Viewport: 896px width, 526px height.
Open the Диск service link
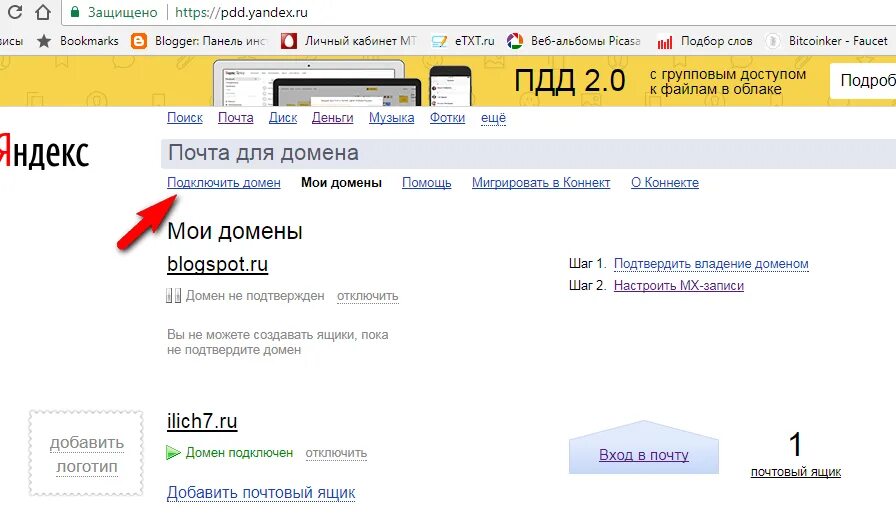[283, 118]
